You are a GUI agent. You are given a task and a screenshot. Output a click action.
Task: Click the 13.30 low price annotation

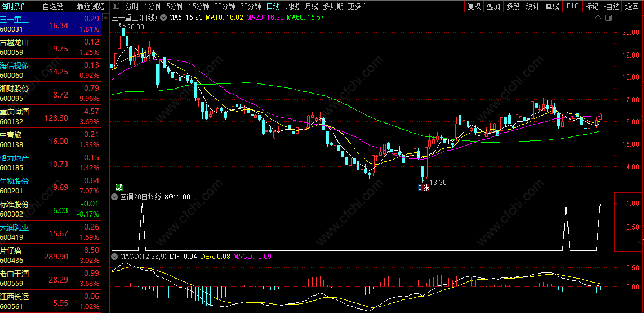(438, 182)
